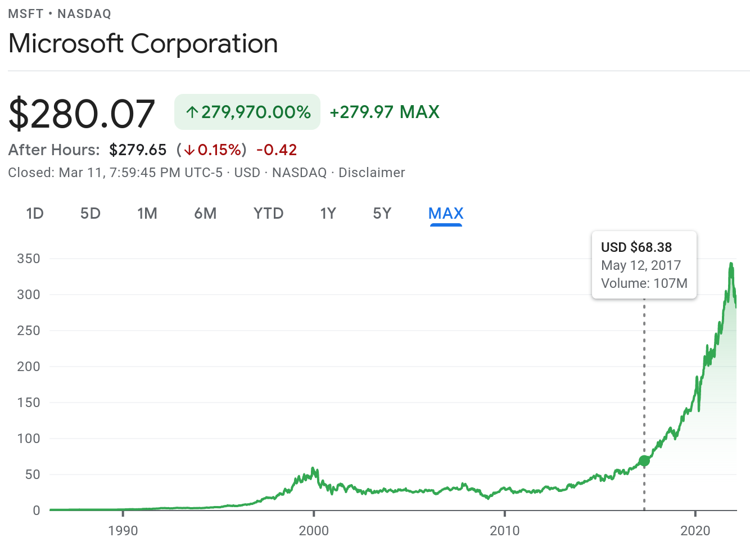Screen dimensions: 750x560
Task: Open the YTD chart view
Action: pyautogui.click(x=268, y=214)
